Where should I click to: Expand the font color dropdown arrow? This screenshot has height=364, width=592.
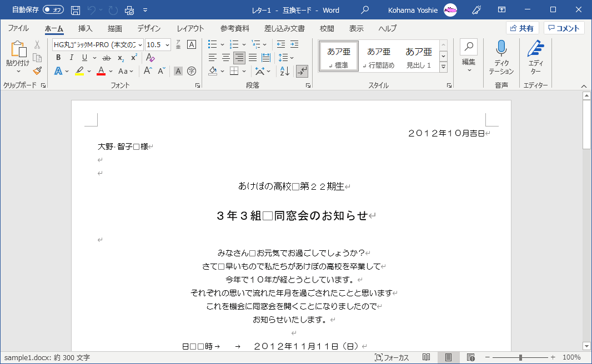point(111,71)
